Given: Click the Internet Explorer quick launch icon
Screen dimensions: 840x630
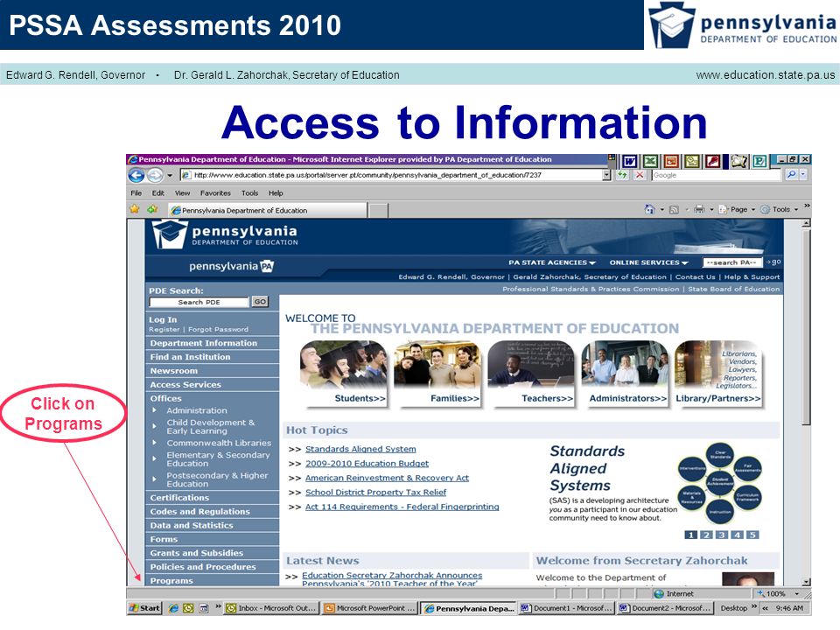Looking at the screenshot, I should (x=173, y=608).
